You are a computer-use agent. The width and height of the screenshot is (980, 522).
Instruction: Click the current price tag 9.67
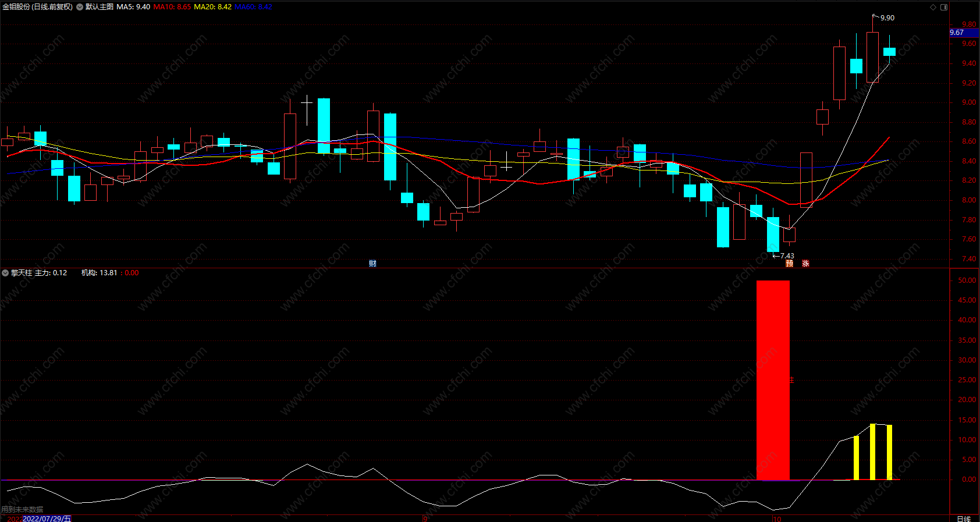[964, 33]
